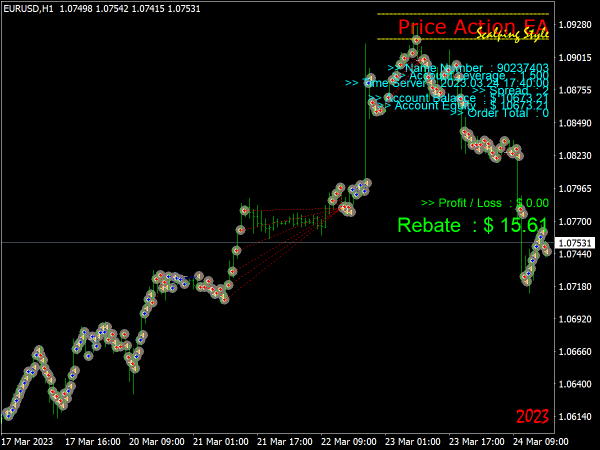Click the 1.08755 price scale value
Viewport: 600px width, 450px height.
coord(575,90)
